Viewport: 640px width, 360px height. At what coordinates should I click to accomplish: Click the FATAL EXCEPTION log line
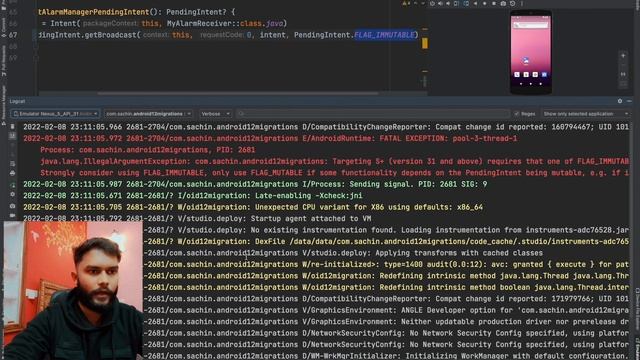[270, 138]
